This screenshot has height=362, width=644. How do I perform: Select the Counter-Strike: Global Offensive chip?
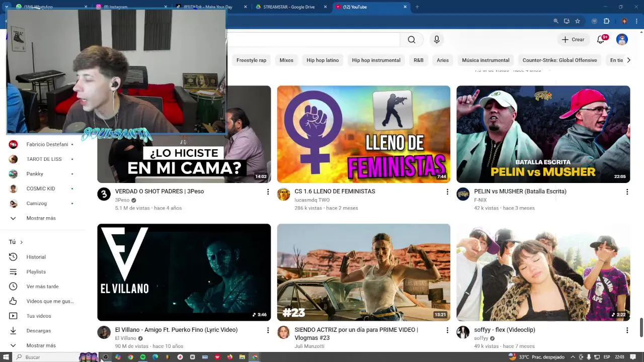(559, 60)
